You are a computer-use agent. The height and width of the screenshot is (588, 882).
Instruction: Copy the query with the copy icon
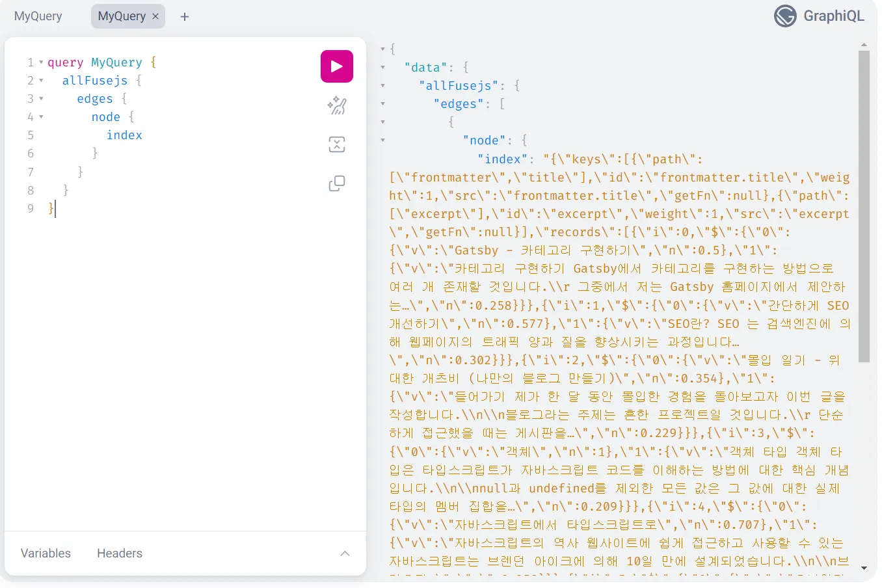336,183
